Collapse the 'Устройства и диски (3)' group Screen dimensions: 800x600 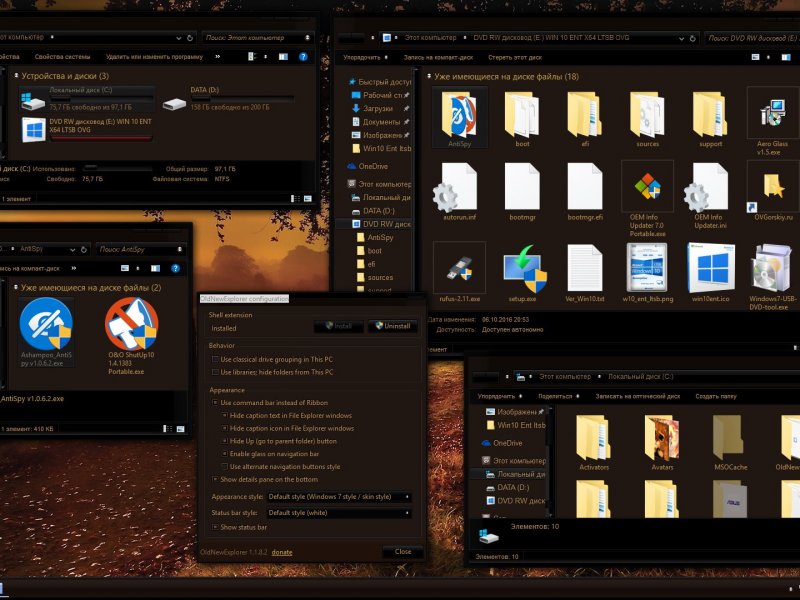pyautogui.click(x=16, y=76)
